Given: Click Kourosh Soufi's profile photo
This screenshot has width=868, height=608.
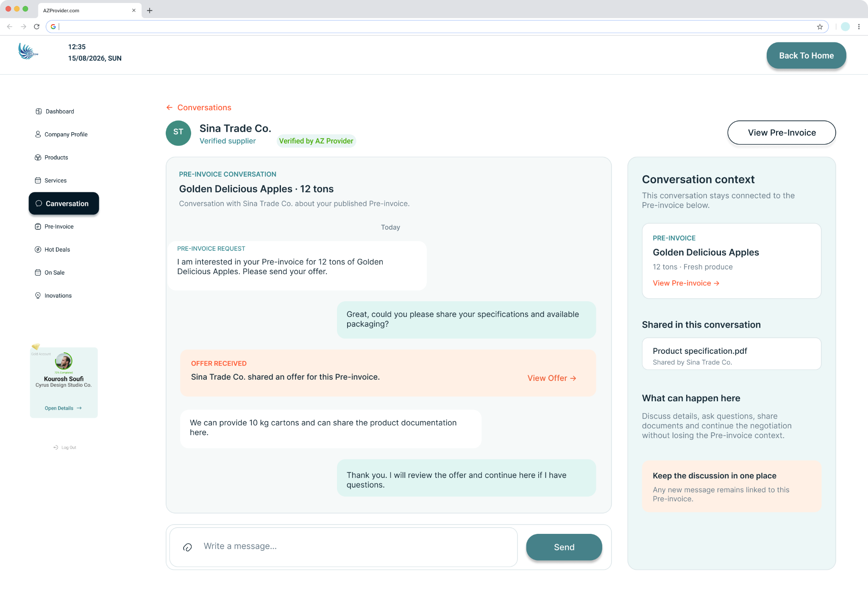Looking at the screenshot, I should (64, 361).
